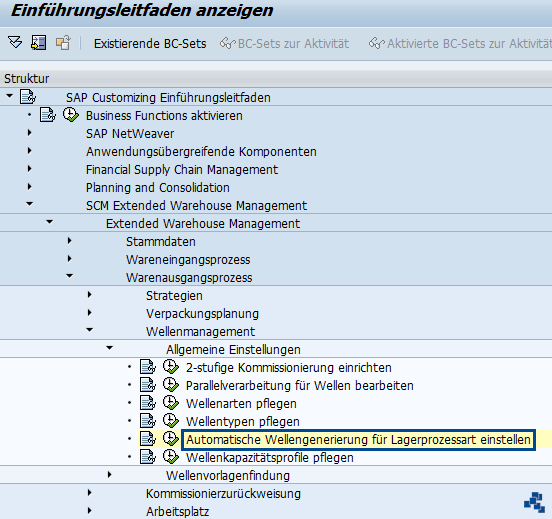Execute activity Parallelverarbeitung für Wellen bearbeiten
552x519 pixels.
point(171,385)
